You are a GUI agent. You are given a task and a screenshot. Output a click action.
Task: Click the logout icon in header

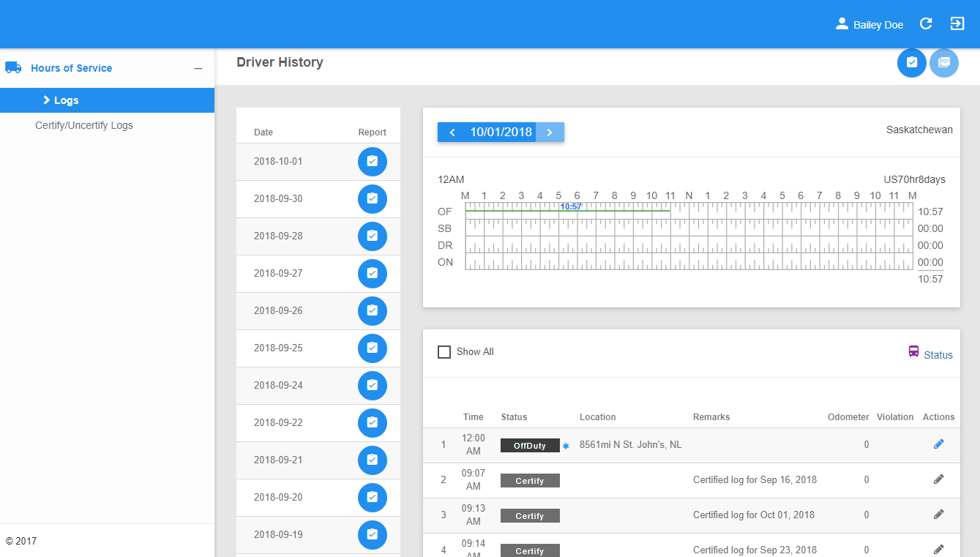[x=957, y=23]
